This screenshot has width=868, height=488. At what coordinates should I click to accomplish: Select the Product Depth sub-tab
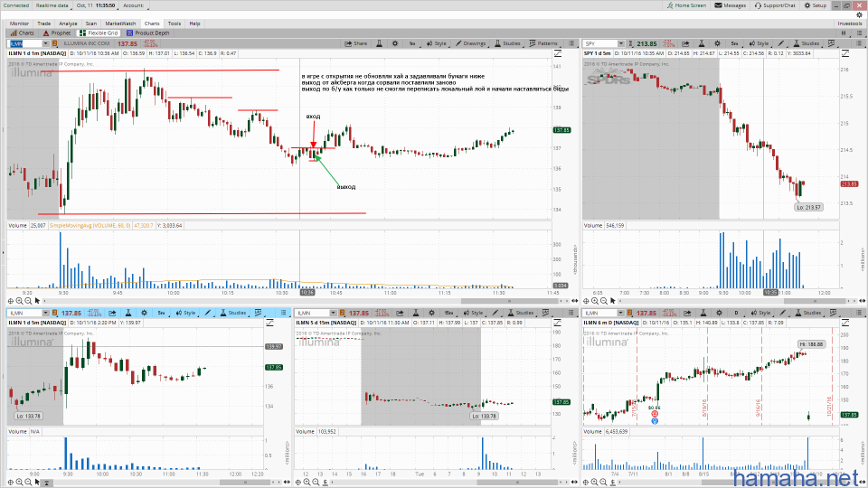147,33
